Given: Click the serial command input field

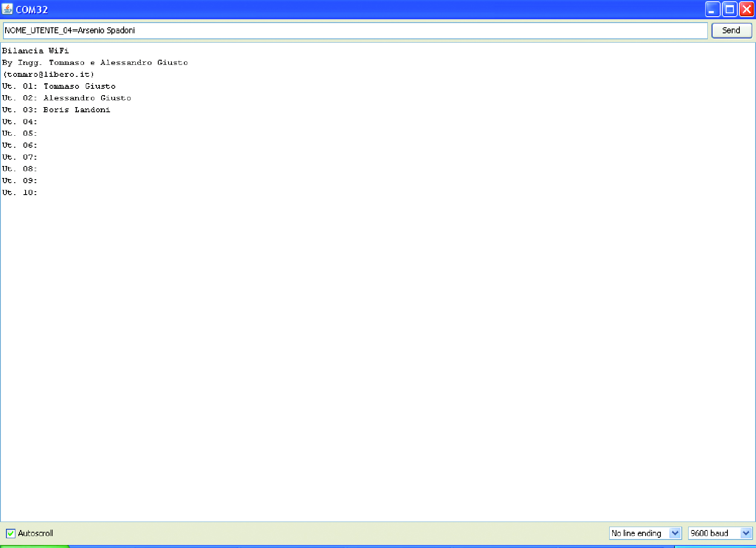Looking at the screenshot, I should (x=355, y=30).
